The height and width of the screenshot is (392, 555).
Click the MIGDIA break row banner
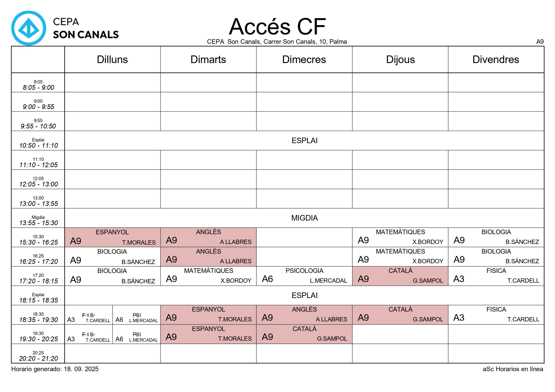click(x=304, y=218)
